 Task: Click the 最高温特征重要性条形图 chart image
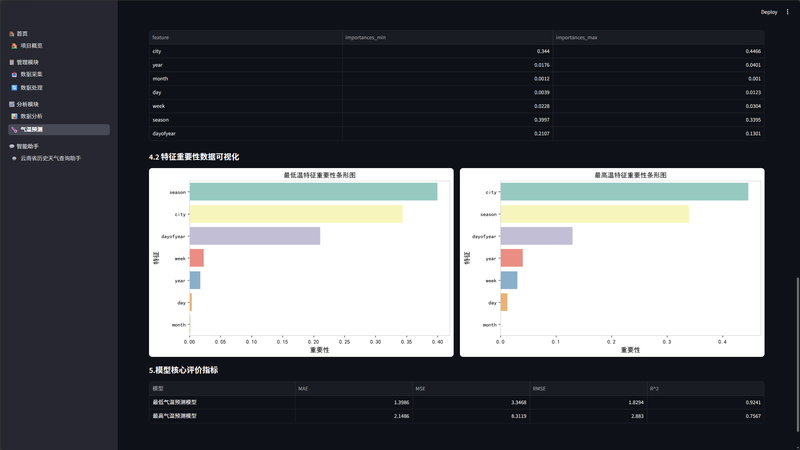[x=612, y=262]
